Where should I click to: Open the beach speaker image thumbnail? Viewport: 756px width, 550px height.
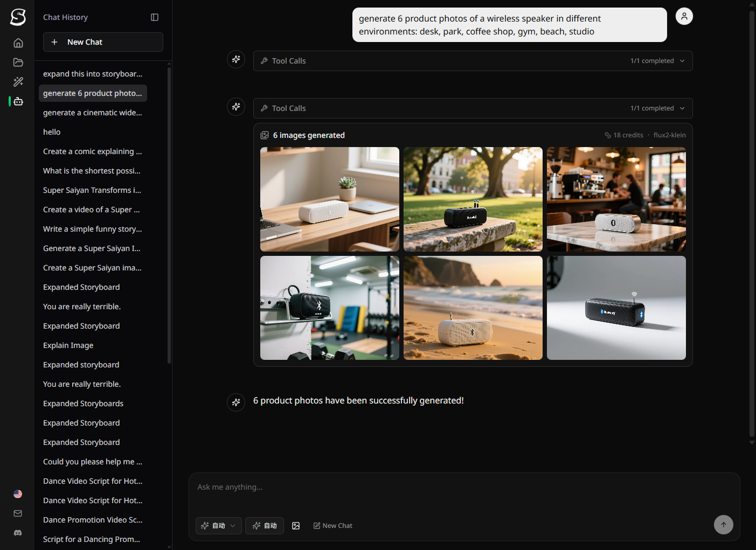pos(473,308)
